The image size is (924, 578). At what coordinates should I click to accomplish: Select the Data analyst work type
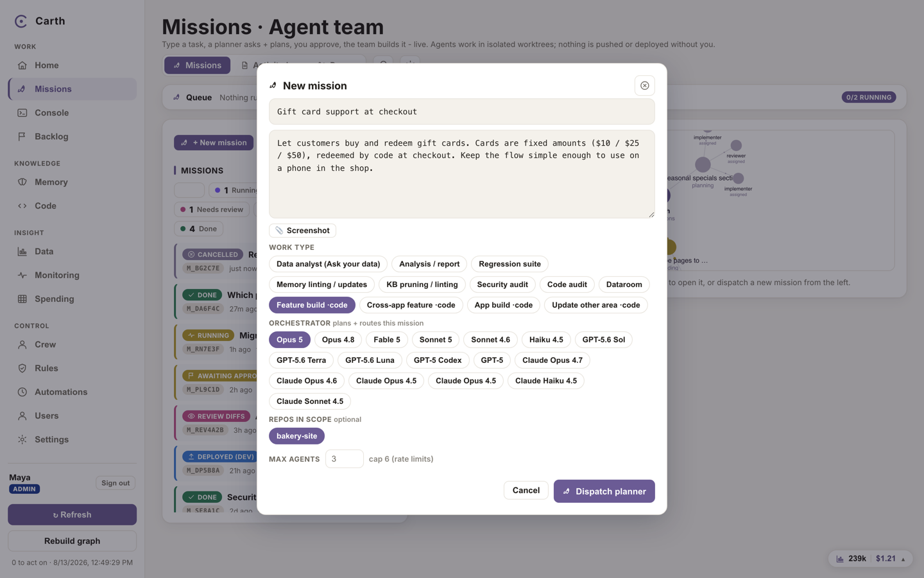[x=328, y=264]
